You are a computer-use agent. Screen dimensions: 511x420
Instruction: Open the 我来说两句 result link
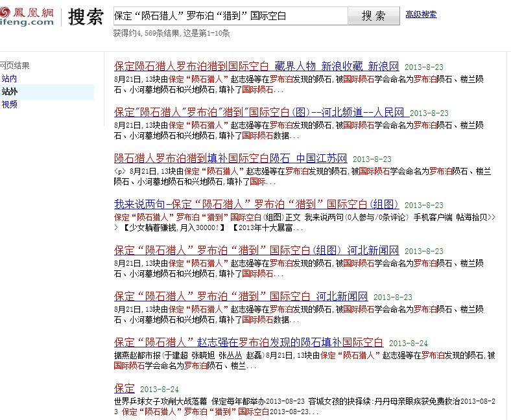tap(257, 204)
